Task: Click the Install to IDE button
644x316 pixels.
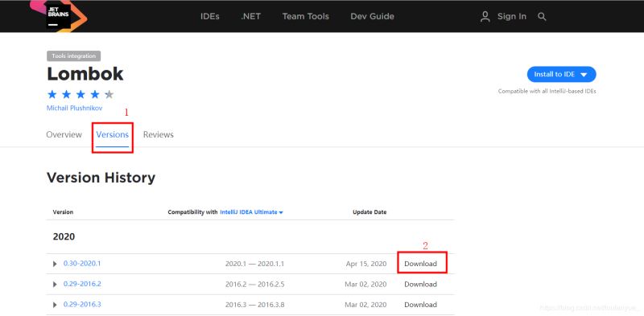Action: click(x=561, y=74)
